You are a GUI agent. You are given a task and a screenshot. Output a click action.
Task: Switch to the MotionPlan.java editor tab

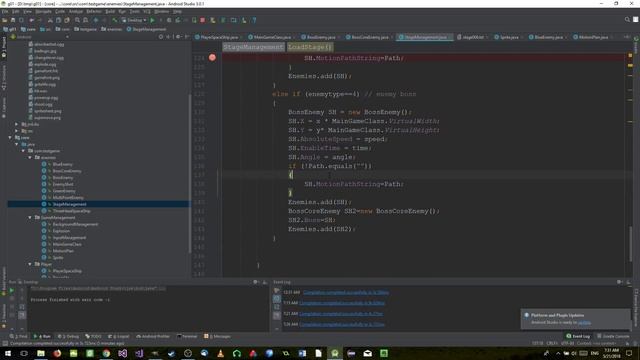593,37
